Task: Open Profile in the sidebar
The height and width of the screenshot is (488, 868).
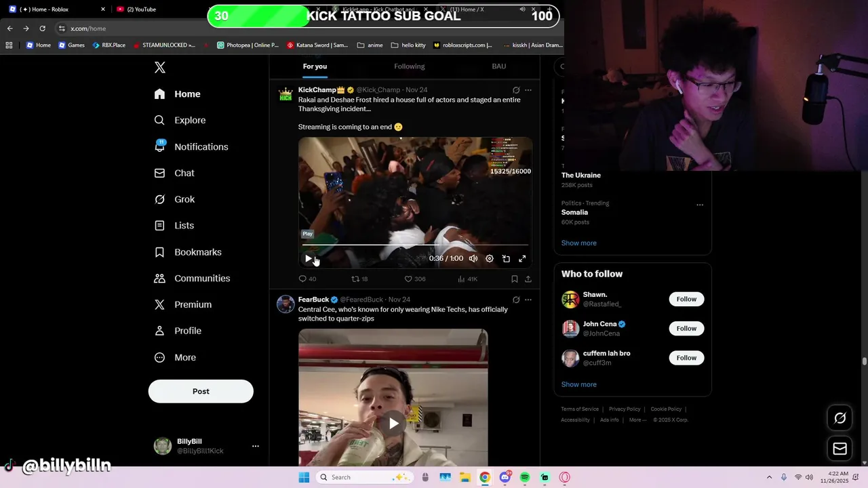Action: point(178,331)
